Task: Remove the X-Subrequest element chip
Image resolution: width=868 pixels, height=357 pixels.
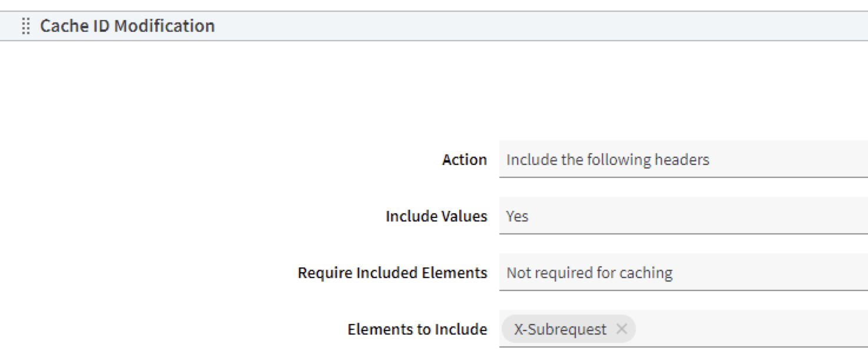Action: tap(621, 329)
